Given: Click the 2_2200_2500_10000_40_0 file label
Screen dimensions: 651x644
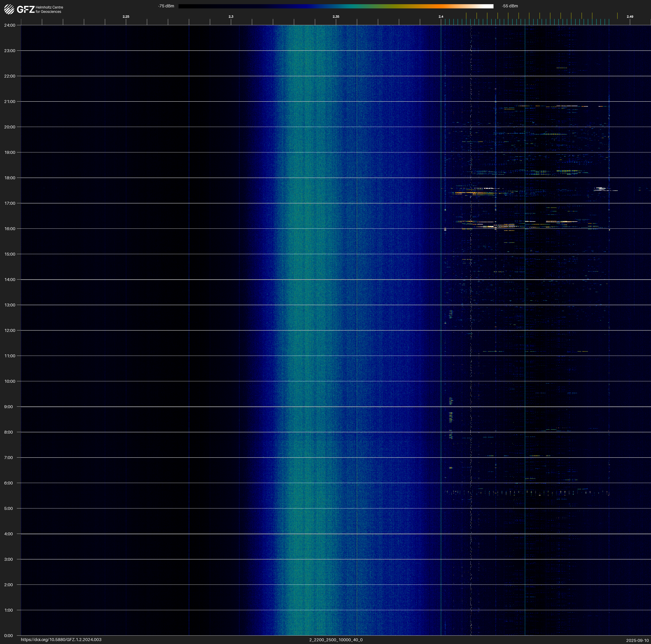Looking at the screenshot, I should coord(336,640).
